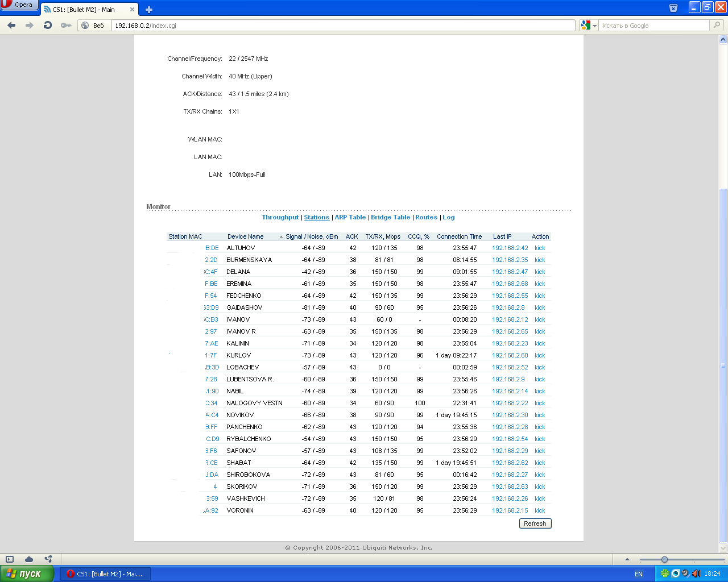Select the LAN value 100Mbps-Full
The height and width of the screenshot is (582, 728).
point(247,174)
